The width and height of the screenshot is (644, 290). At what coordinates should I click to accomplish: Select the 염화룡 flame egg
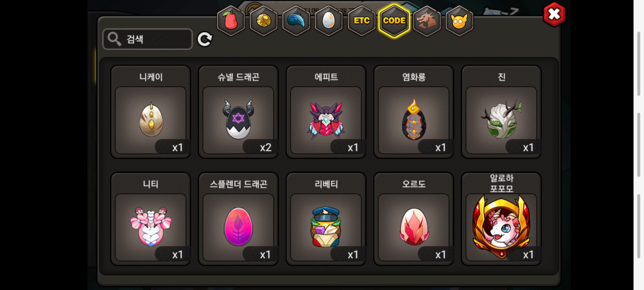[414, 112]
